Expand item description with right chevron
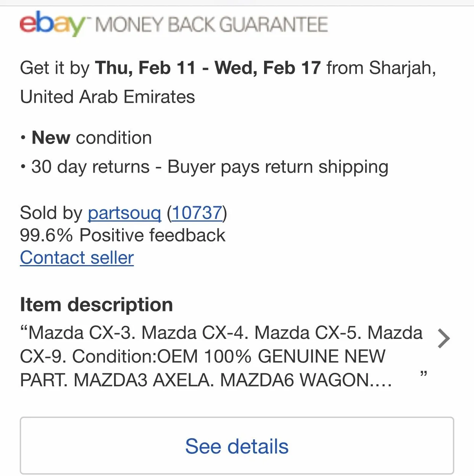 tap(443, 338)
